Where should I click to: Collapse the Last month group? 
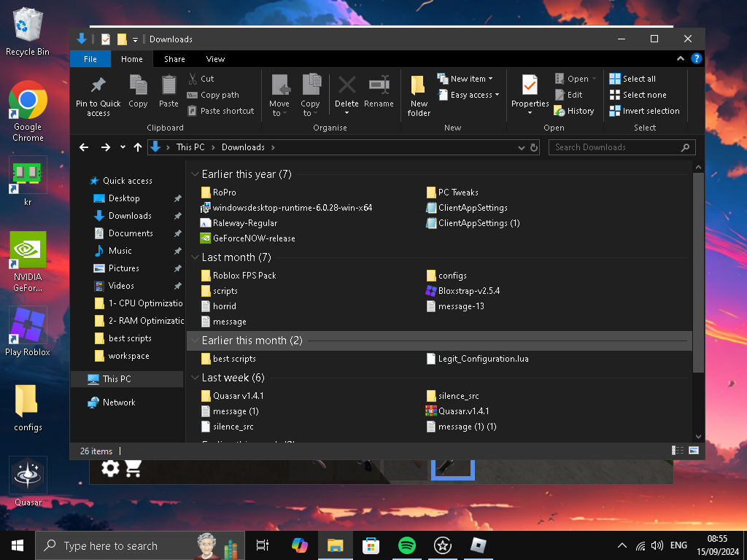pos(194,257)
